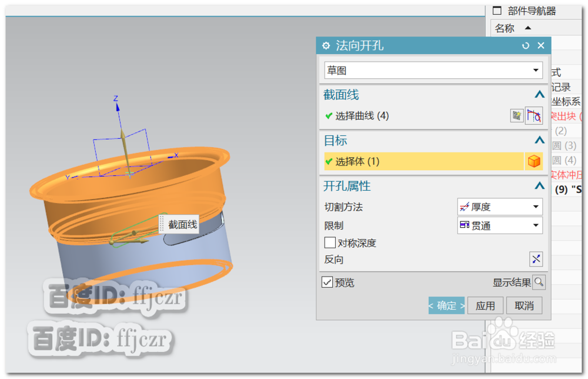Image resolution: width=588 pixels, height=379 pixels.
Task: Click the 部件导航器 panel icon
Action: [497, 11]
